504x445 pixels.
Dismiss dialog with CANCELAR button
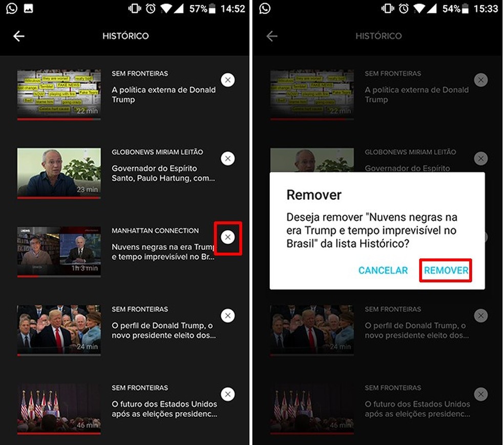(x=383, y=270)
